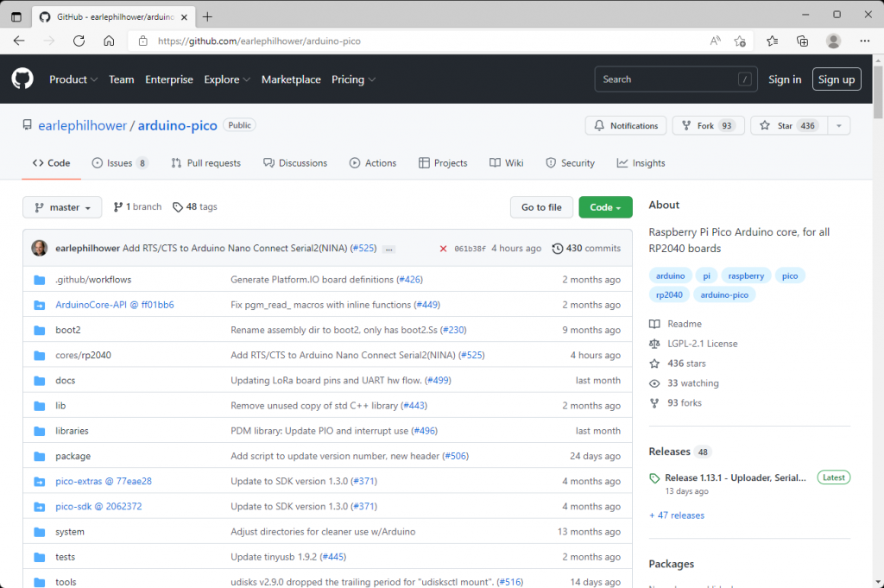884x588 pixels.
Task: Open the docs folder
Action: [x=65, y=381]
